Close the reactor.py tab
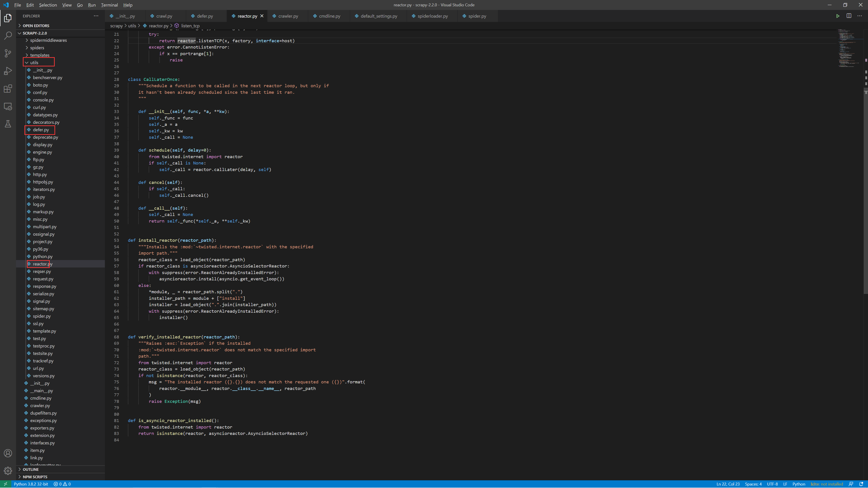868x488 pixels. coord(262,16)
